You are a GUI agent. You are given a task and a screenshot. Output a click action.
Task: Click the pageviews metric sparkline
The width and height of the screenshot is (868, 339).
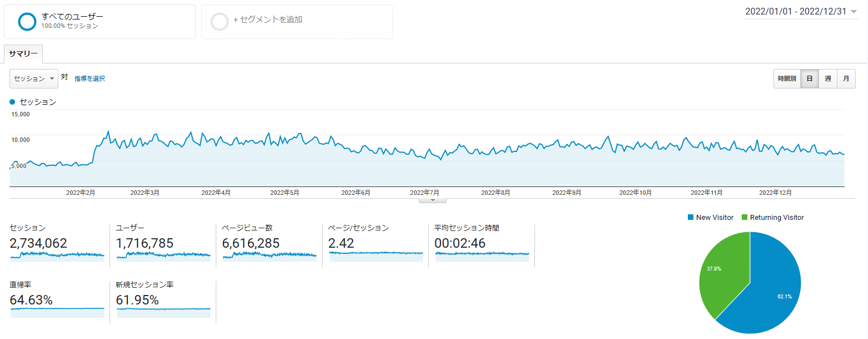pyautogui.click(x=270, y=255)
